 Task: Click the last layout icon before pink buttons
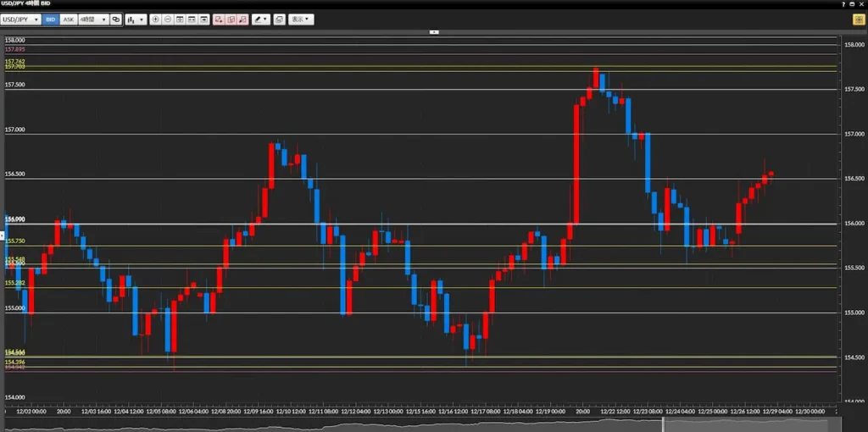point(205,19)
